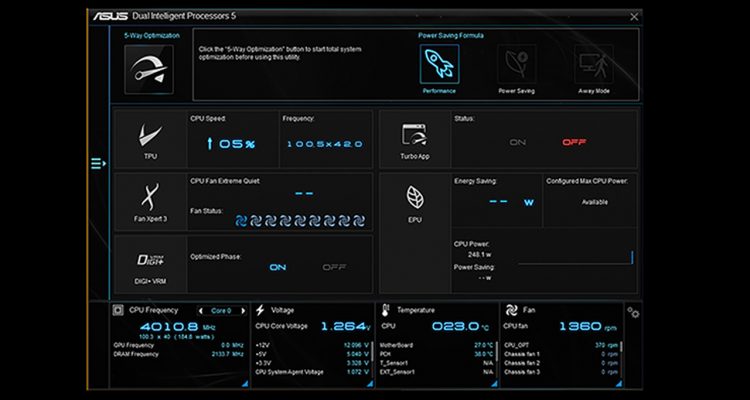Click the CPU Core Voltage 1.264 value
The height and width of the screenshot is (400, 750).
[x=345, y=326]
